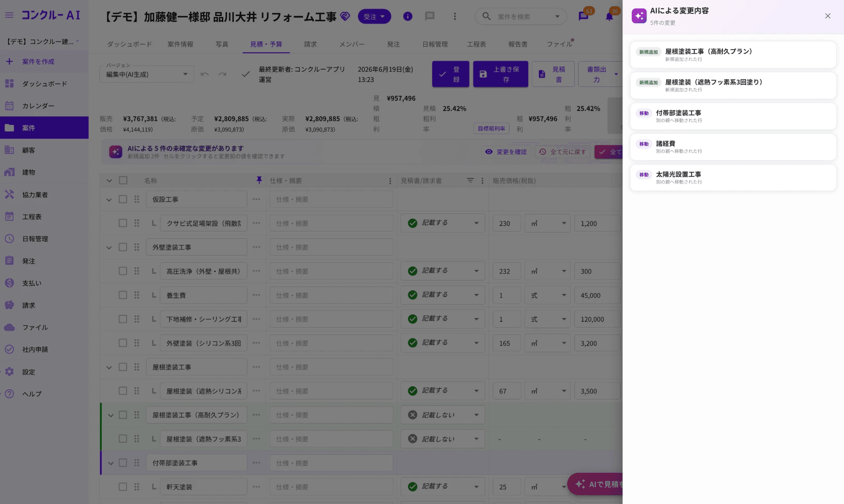Click filter icon in 見積書/請求書 column
Screen dimensions: 844x504
pyautogui.click(x=470, y=181)
